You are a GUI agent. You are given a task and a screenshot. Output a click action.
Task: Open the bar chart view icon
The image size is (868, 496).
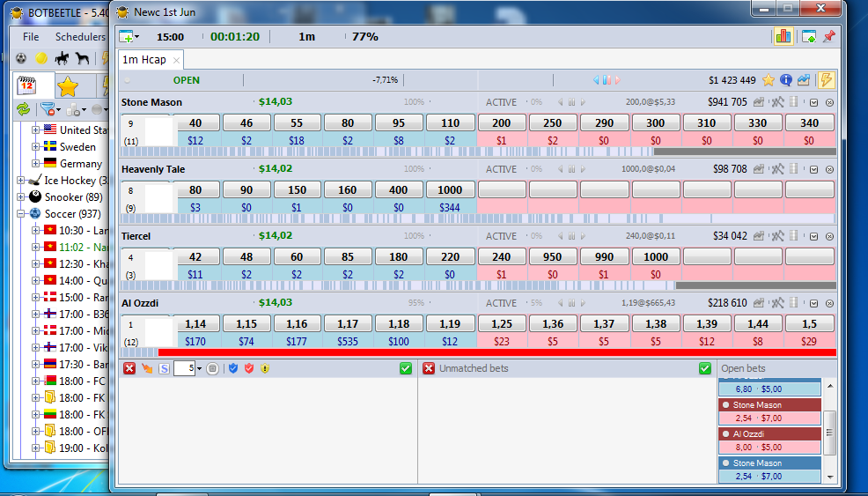(783, 37)
